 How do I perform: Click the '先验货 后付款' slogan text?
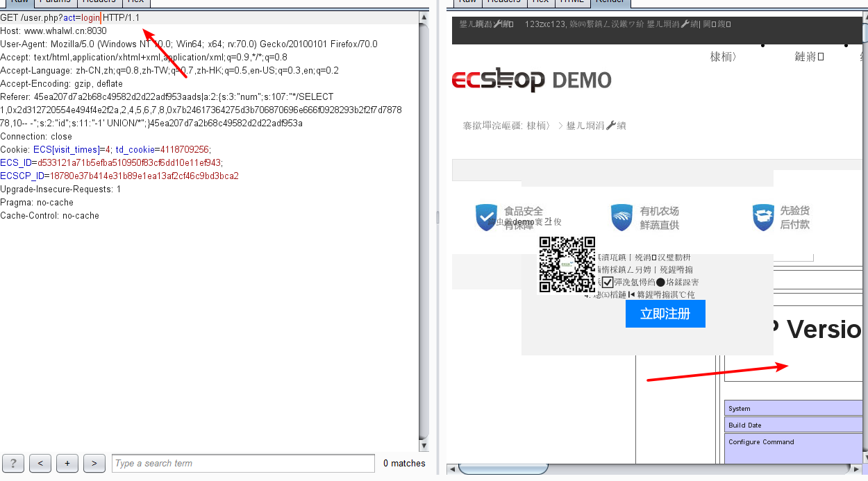(x=794, y=217)
